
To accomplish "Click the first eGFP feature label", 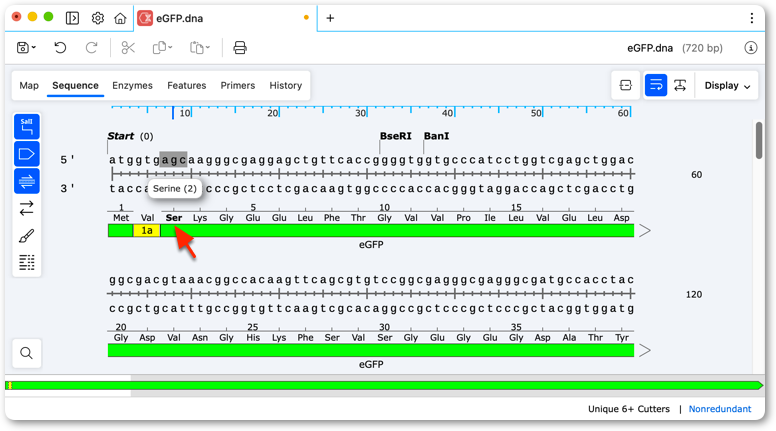I will click(371, 244).
